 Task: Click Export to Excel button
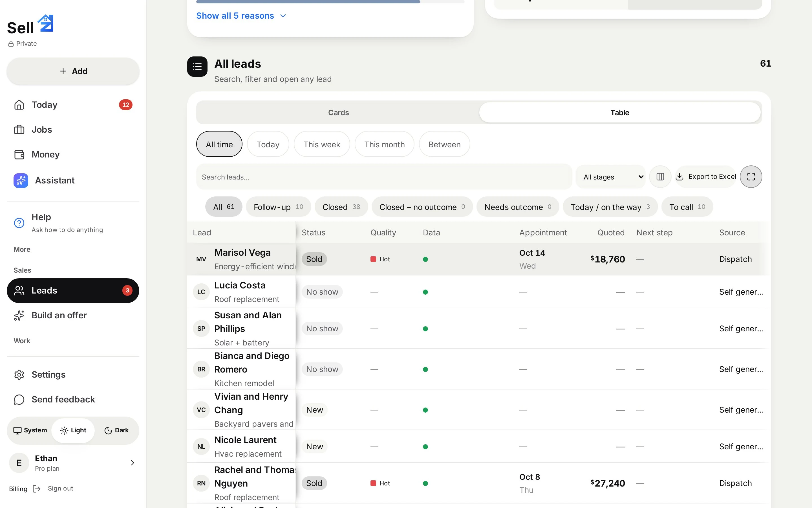[706, 177]
